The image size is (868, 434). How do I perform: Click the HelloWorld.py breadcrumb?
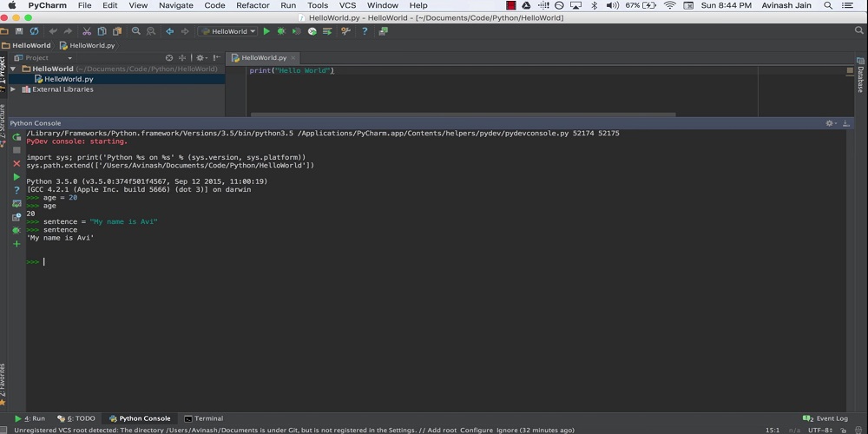click(87, 45)
